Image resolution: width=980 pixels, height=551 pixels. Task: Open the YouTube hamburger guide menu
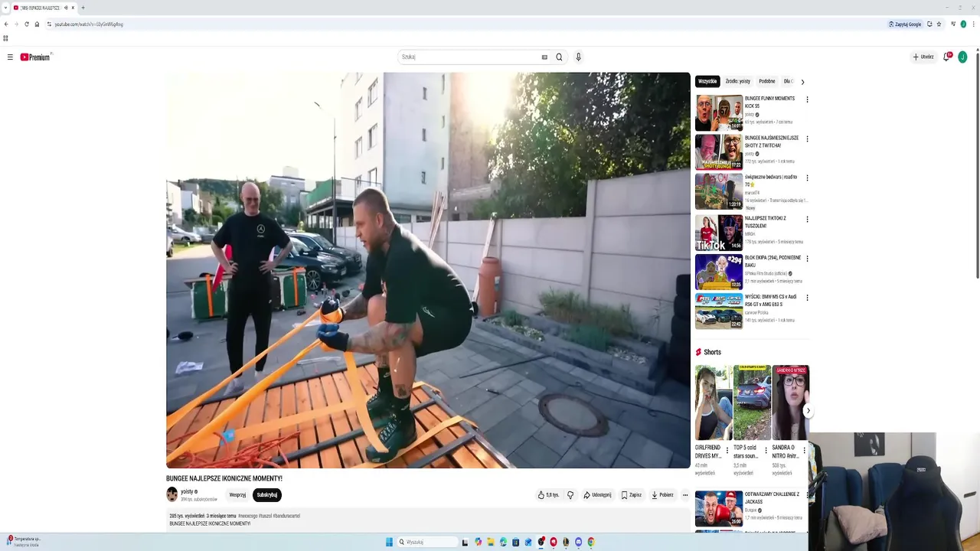pyautogui.click(x=10, y=57)
